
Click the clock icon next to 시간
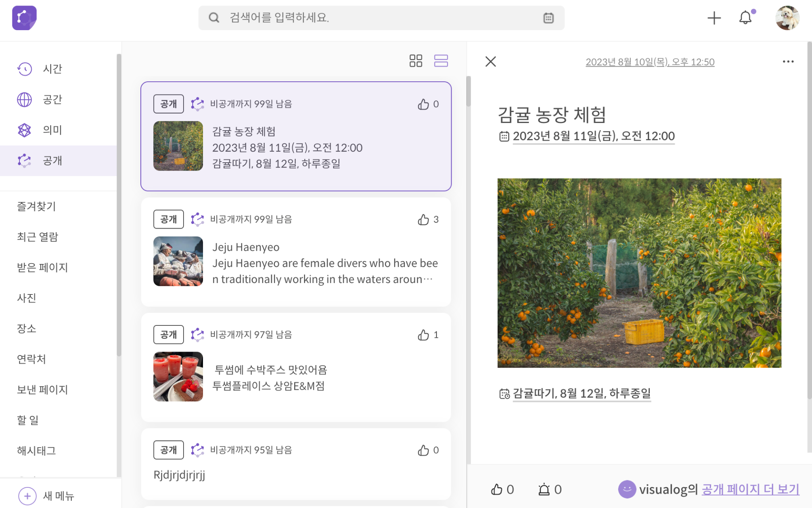[x=25, y=69]
